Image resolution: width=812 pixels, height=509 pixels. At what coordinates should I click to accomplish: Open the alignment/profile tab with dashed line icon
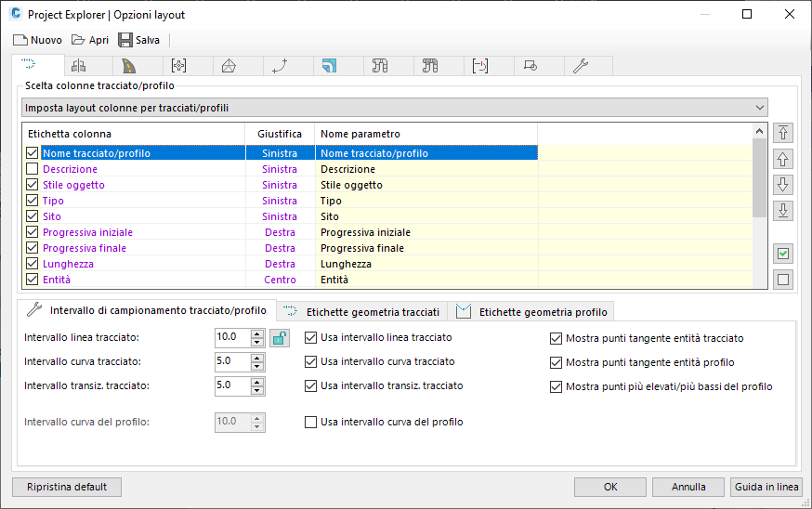point(38,65)
